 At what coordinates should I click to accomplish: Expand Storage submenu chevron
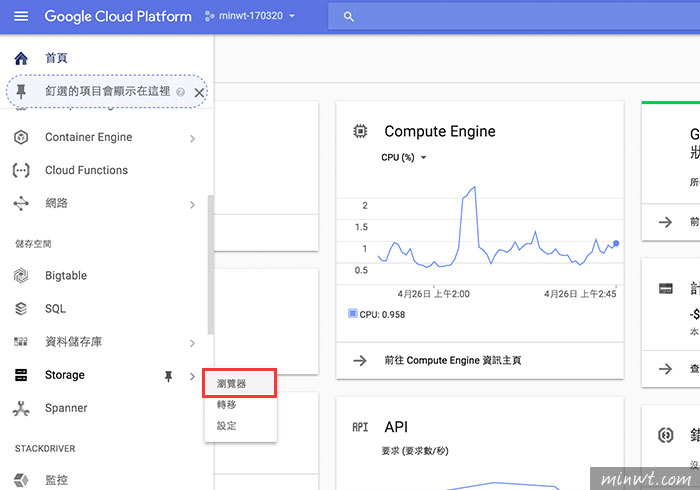pyautogui.click(x=192, y=376)
